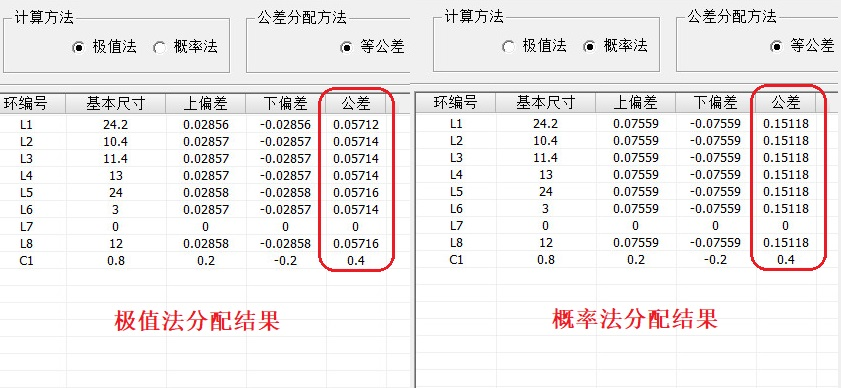The width and height of the screenshot is (841, 388).
Task: Select 0.15118 tolerance in right L6 row
Action: coord(786,209)
